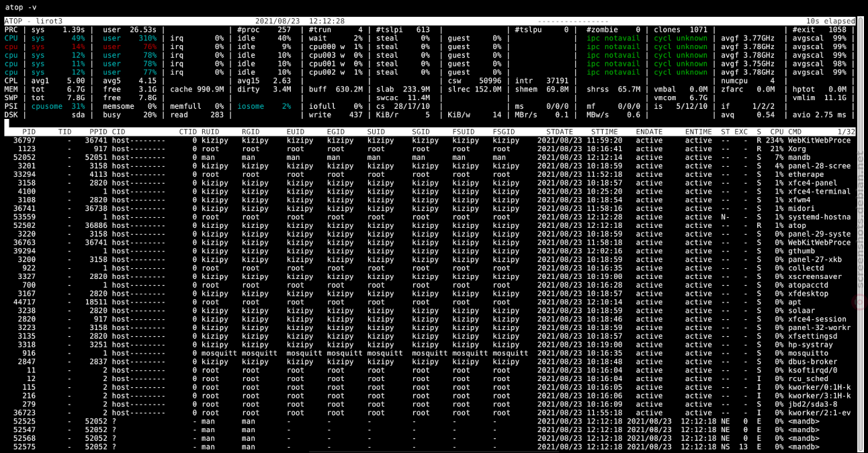The width and height of the screenshot is (868, 453).
Task: Select the midori process name
Action: [801, 208]
